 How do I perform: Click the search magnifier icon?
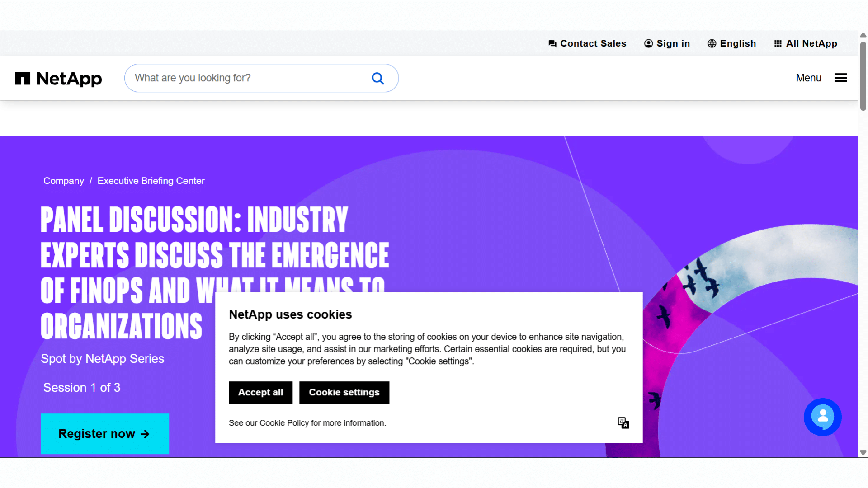[x=378, y=79]
